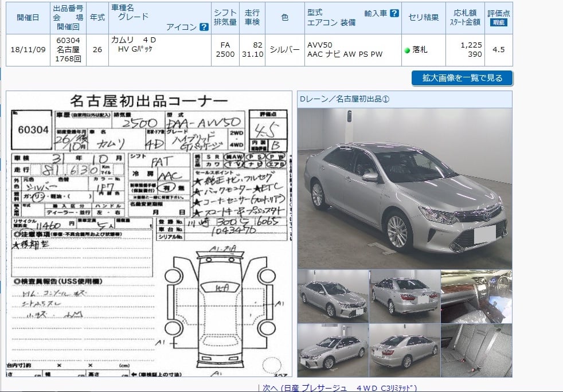Screen dimensions: 563x392
Task: Click the venue text 名古屋
Action: click(x=68, y=49)
